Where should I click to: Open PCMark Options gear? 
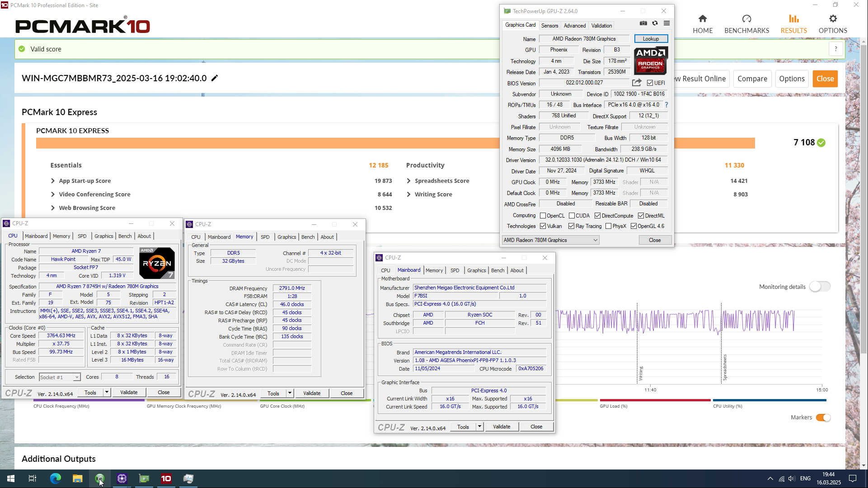pos(833,24)
